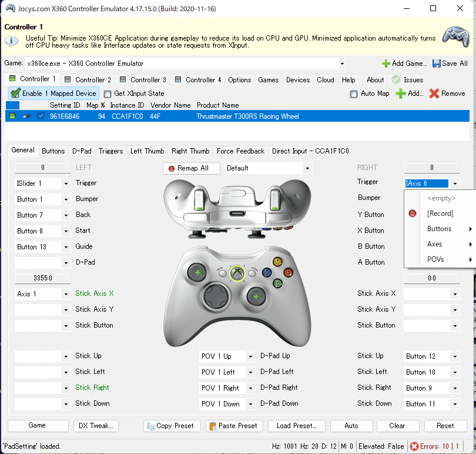Click the Reset button
The width and height of the screenshot is (476, 454).
click(445, 426)
